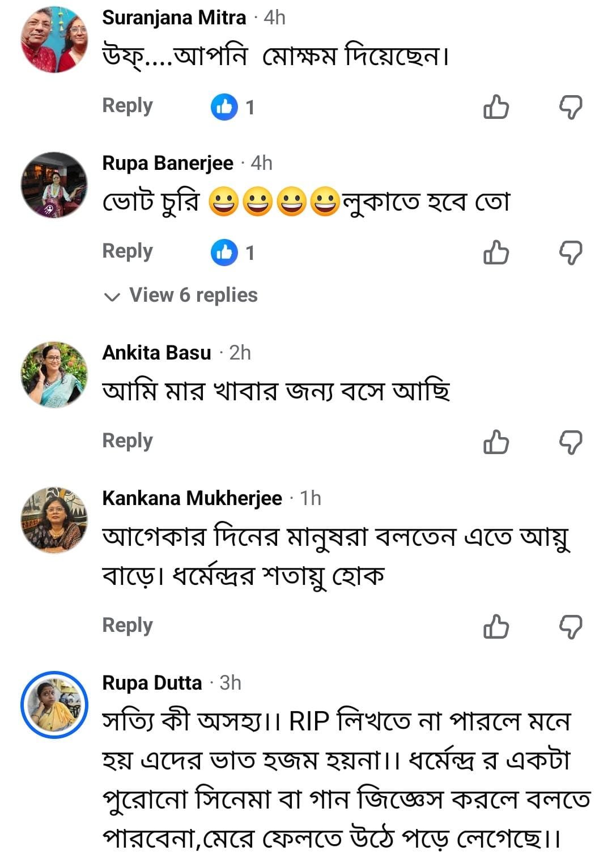Show like reactions on Suranjana Mitra's comment
Viewport: 612px width, 868px height.
point(232,106)
